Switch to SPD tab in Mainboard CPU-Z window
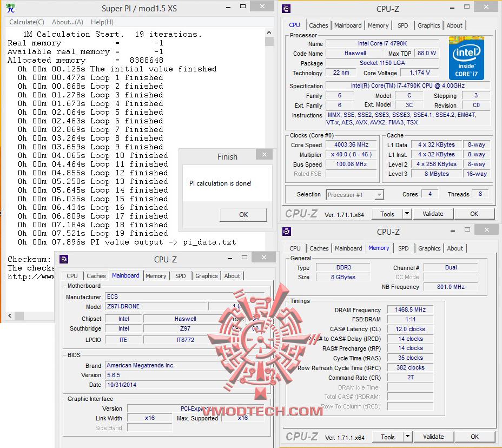 180,276
